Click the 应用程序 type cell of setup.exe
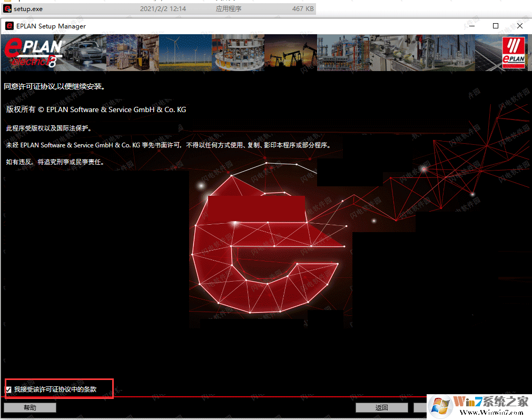The width and height of the screenshot is (532, 420). pos(229,9)
